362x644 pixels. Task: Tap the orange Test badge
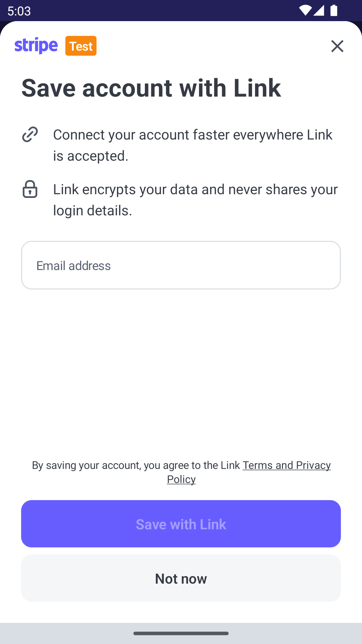pyautogui.click(x=81, y=46)
